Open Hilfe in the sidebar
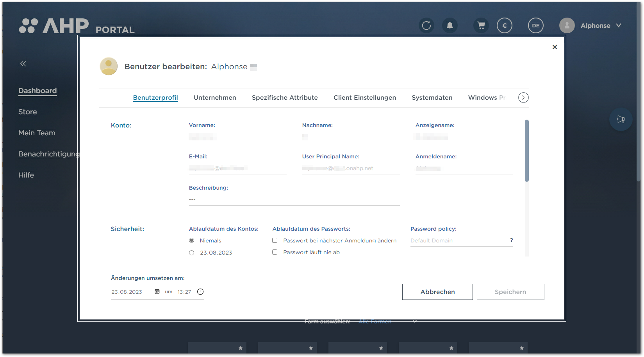Screen dimensions: 644x357 pyautogui.click(x=26, y=175)
